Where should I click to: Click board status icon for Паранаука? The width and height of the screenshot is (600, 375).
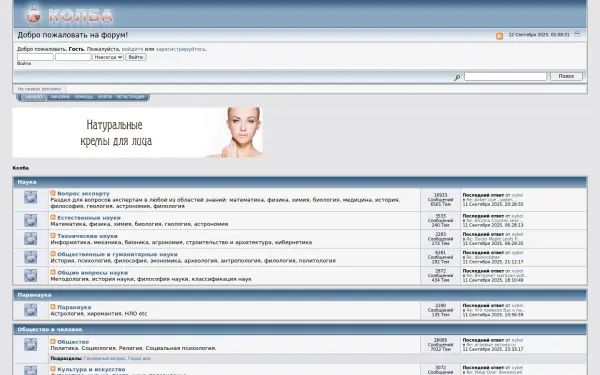pyautogui.click(x=31, y=310)
